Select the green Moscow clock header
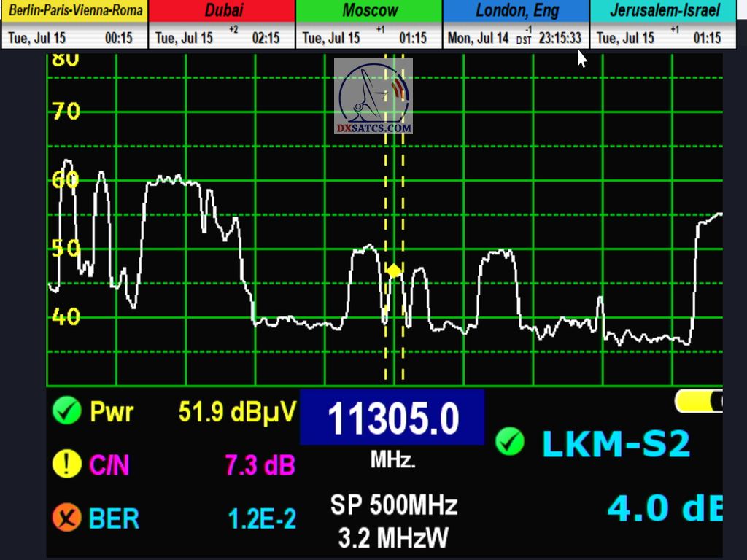 click(x=370, y=11)
